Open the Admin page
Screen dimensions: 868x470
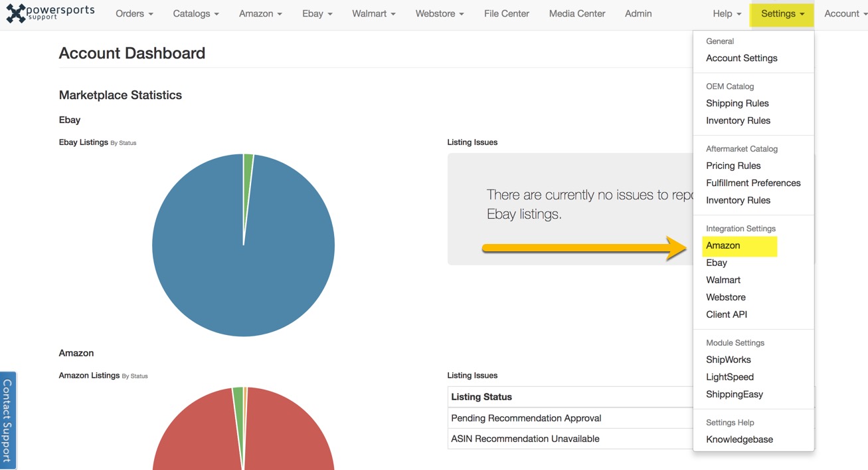[638, 13]
